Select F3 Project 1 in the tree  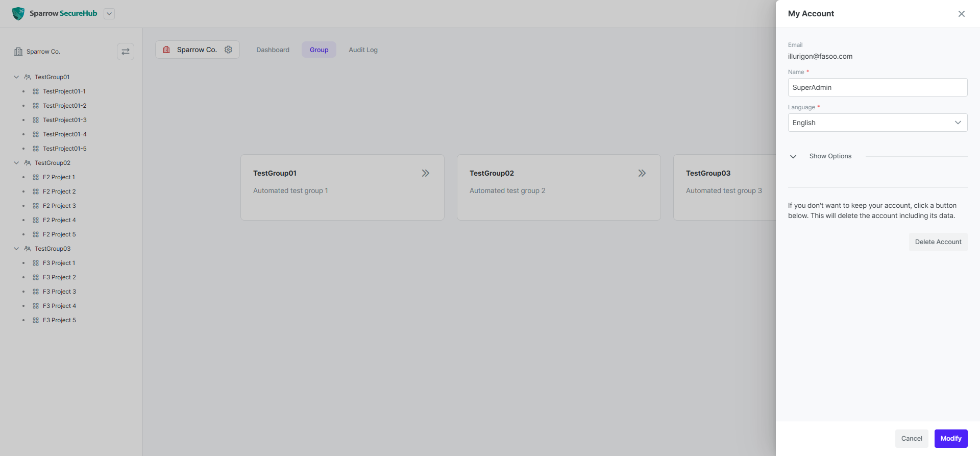(x=59, y=263)
